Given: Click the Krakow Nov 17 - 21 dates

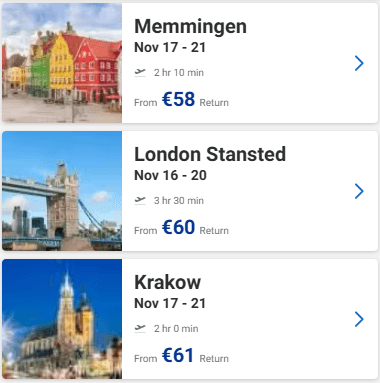Looking at the screenshot, I should [170, 303].
